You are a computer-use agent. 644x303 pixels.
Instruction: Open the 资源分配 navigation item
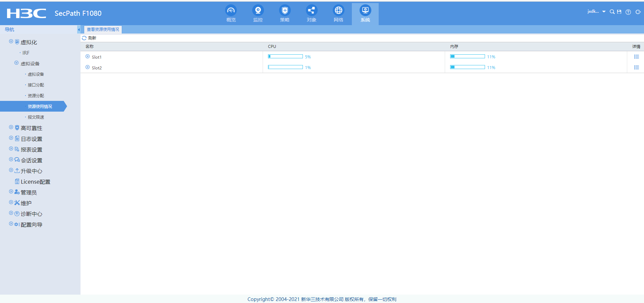pyautogui.click(x=36, y=96)
